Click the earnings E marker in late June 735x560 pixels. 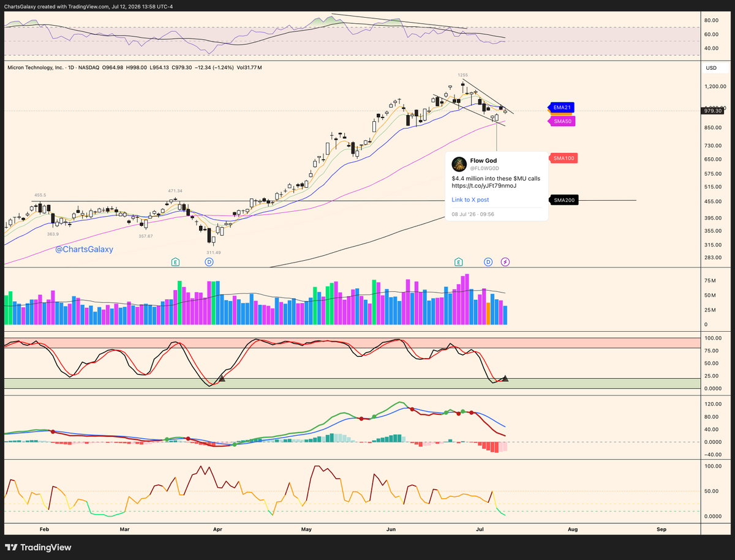pos(458,262)
